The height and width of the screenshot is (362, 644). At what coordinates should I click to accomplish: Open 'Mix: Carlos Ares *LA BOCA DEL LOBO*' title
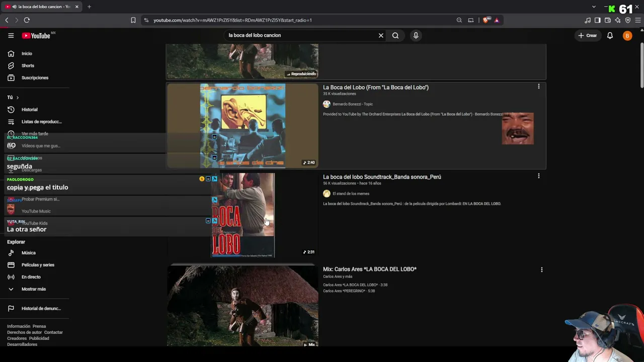(x=370, y=269)
